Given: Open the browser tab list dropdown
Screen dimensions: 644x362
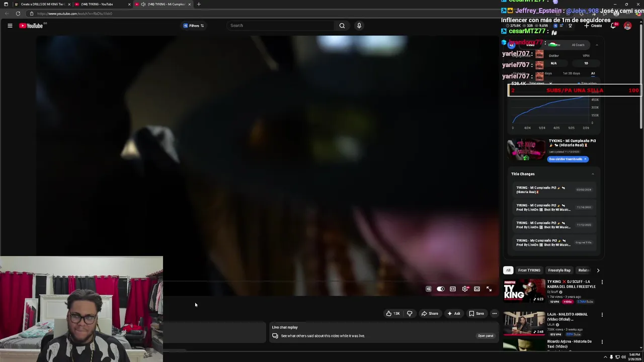Looking at the screenshot, I should click(x=6, y=4).
